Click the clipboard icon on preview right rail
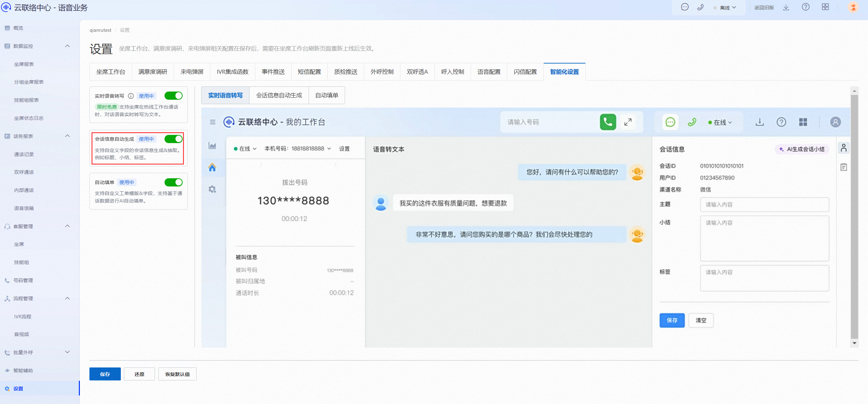This screenshot has height=404, width=868. click(844, 167)
